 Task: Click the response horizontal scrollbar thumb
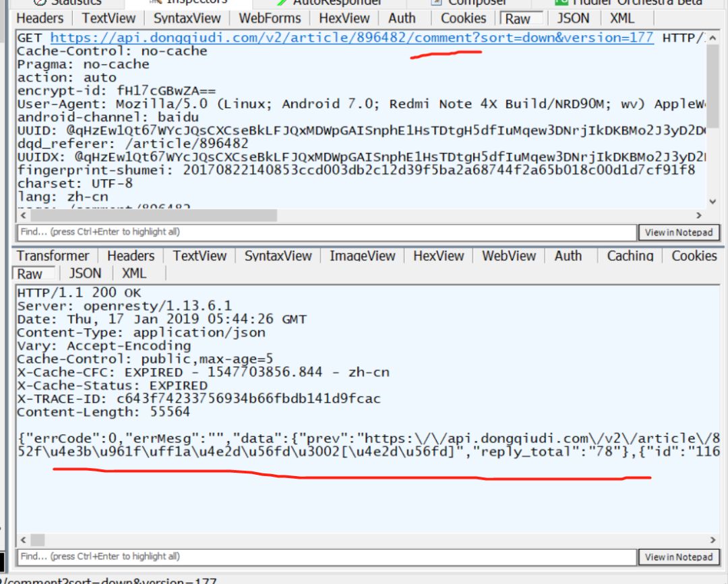[38, 540]
